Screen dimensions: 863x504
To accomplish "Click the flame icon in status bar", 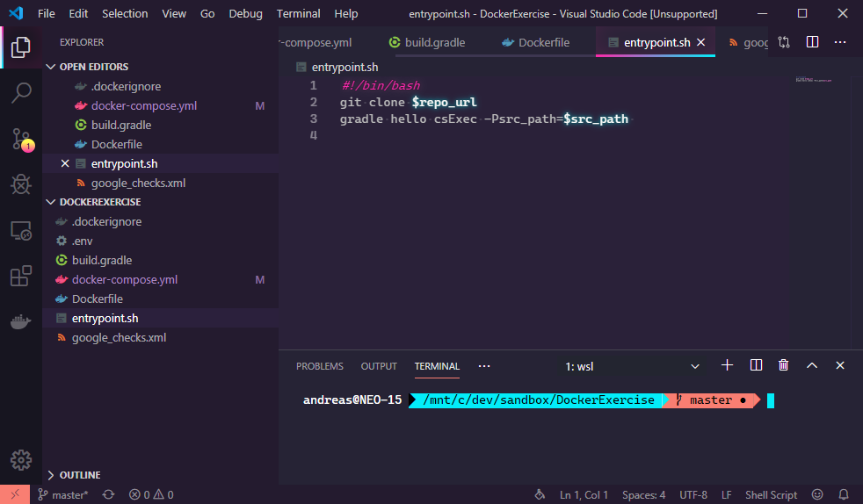I will (540, 494).
